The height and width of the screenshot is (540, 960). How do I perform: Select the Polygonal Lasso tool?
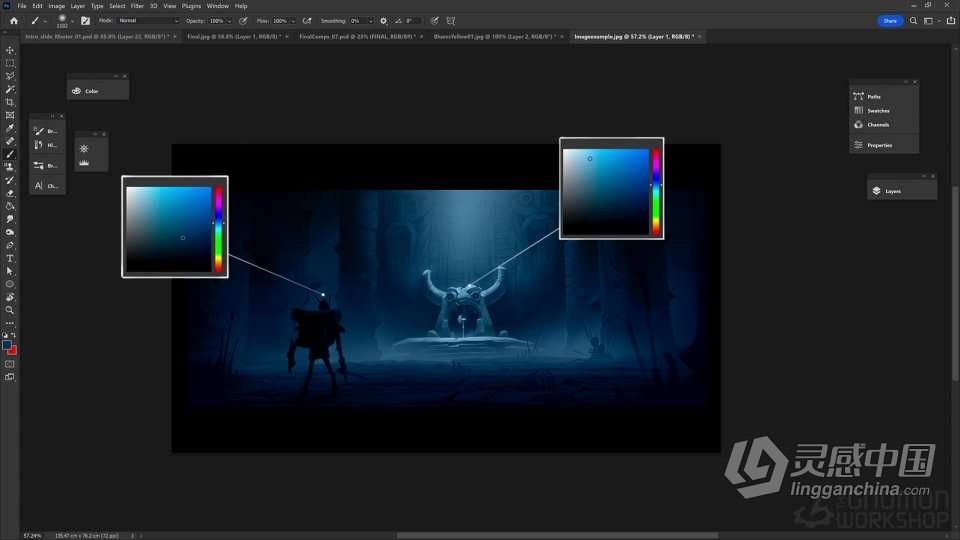coord(10,76)
